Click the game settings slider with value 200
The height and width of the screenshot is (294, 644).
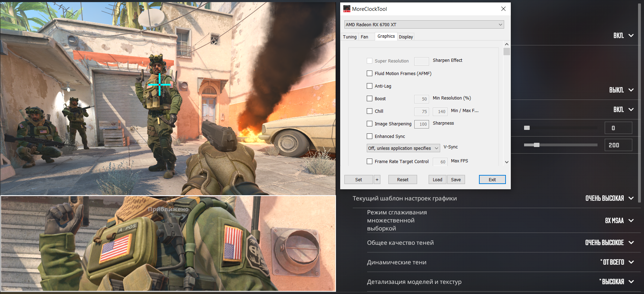pos(560,145)
